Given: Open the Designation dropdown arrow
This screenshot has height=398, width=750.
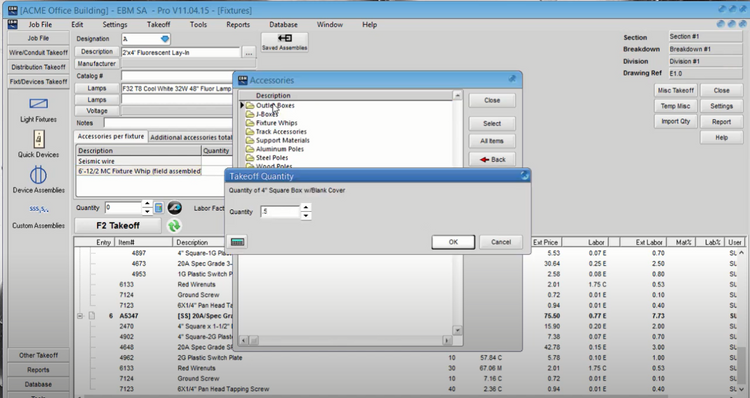Looking at the screenshot, I should [165, 39].
